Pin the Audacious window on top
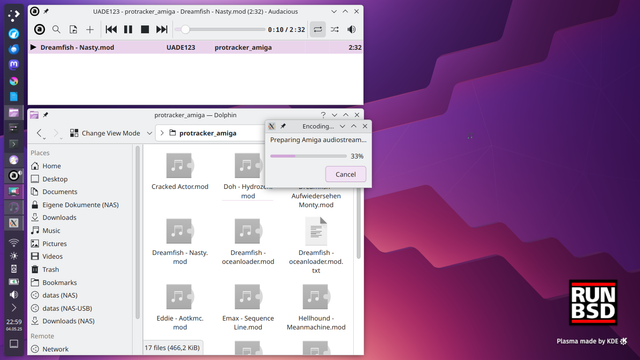The height and width of the screenshot is (360, 640). 46,11
